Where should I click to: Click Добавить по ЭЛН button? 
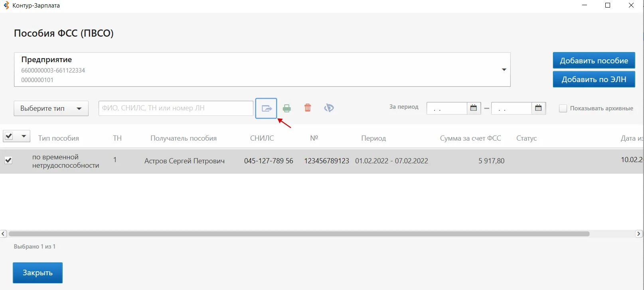[594, 79]
